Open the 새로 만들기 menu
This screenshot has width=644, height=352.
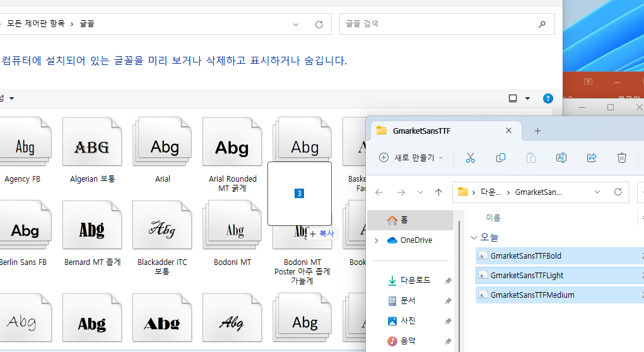411,158
